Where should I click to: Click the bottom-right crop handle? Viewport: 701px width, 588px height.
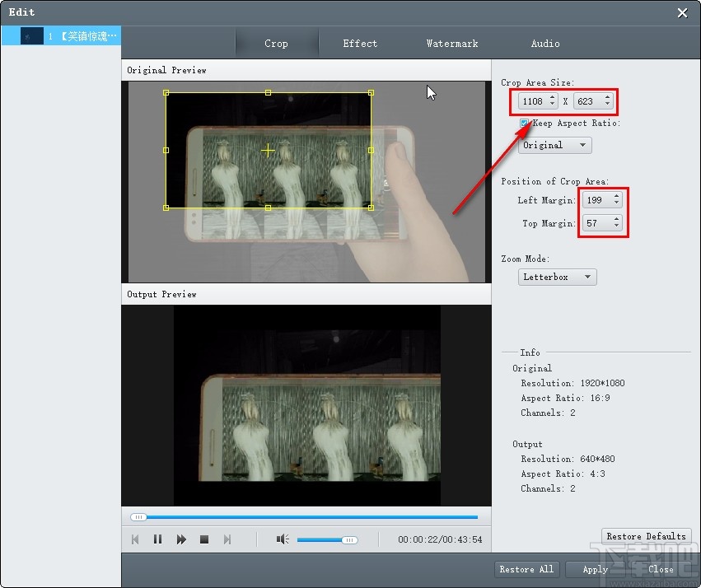(371, 208)
